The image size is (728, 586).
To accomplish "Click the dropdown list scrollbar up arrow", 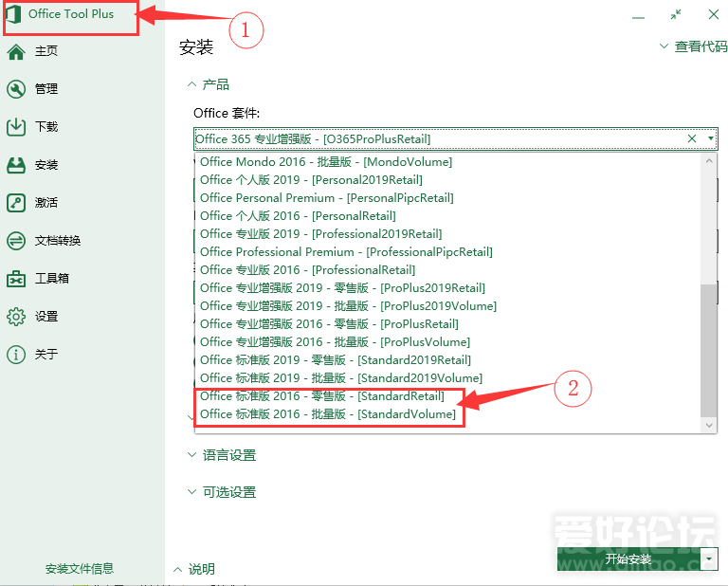I will 708,161.
